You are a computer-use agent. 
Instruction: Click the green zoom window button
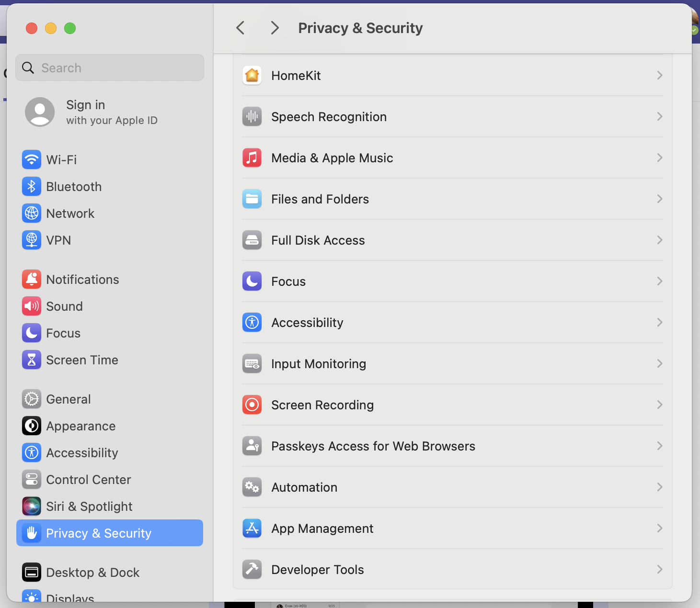click(70, 28)
